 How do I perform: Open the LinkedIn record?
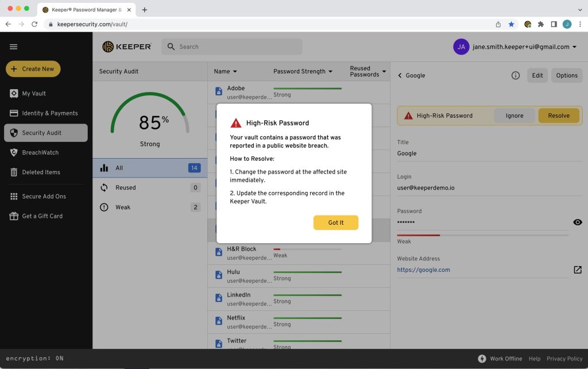pos(299,299)
